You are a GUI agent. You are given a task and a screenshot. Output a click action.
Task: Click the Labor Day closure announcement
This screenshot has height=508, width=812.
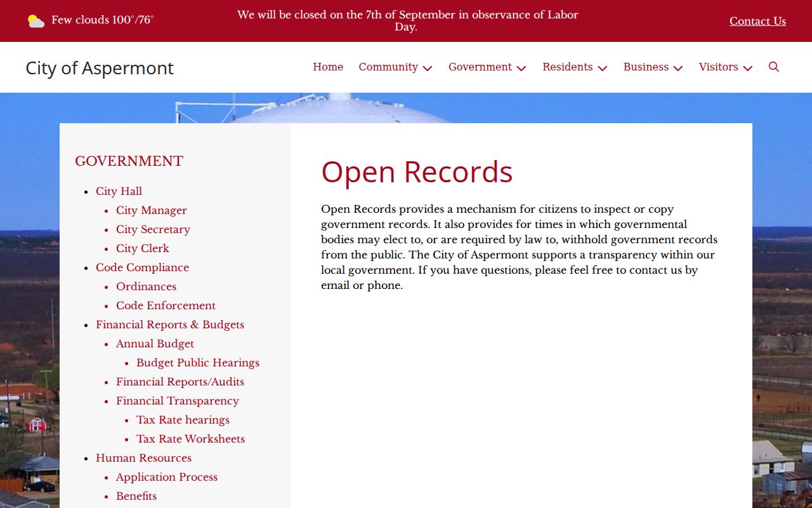[407, 21]
